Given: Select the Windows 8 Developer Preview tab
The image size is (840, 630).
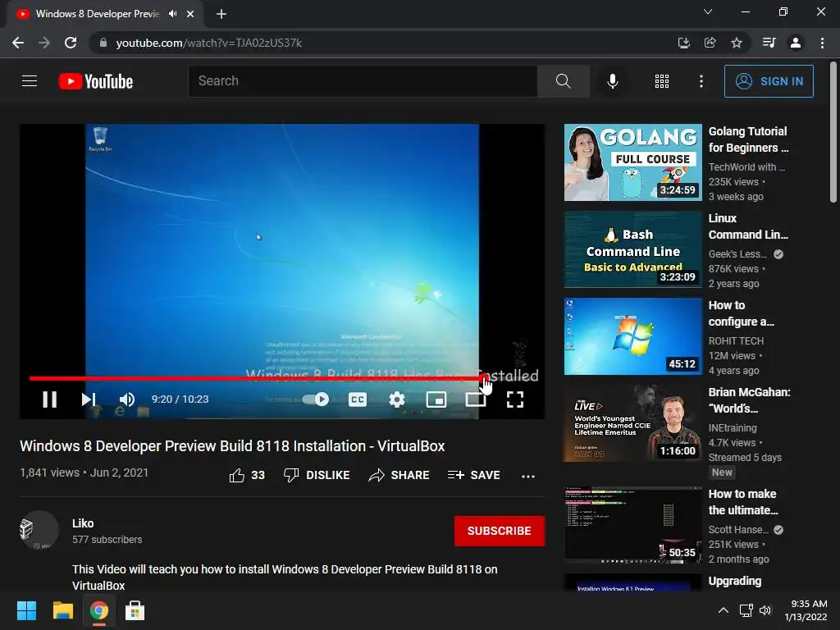Looking at the screenshot, I should [98, 14].
